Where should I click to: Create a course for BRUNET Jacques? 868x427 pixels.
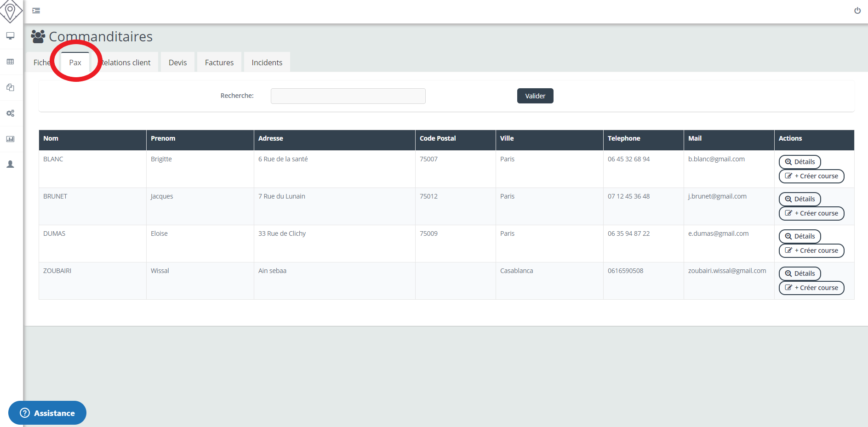click(811, 213)
